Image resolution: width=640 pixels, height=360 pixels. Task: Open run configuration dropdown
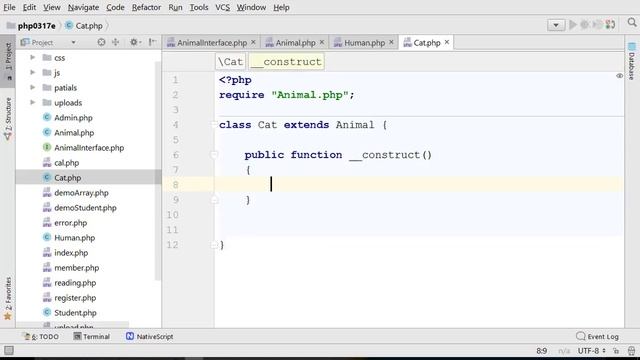pos(556,25)
